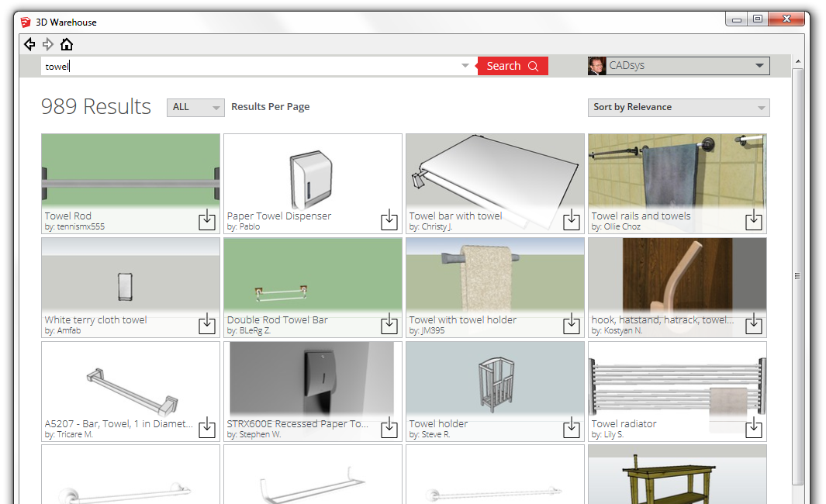This screenshot has width=826, height=504.
Task: Download the Towel radiator model
Action: (754, 427)
